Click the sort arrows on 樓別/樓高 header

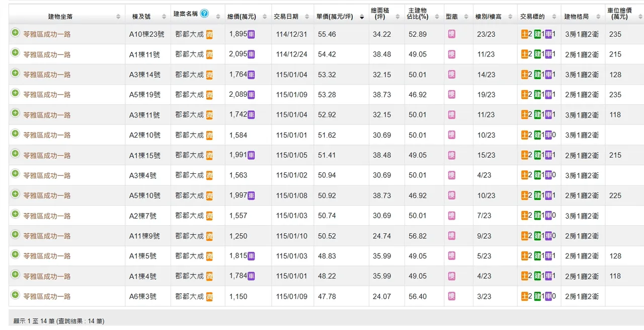pos(510,16)
